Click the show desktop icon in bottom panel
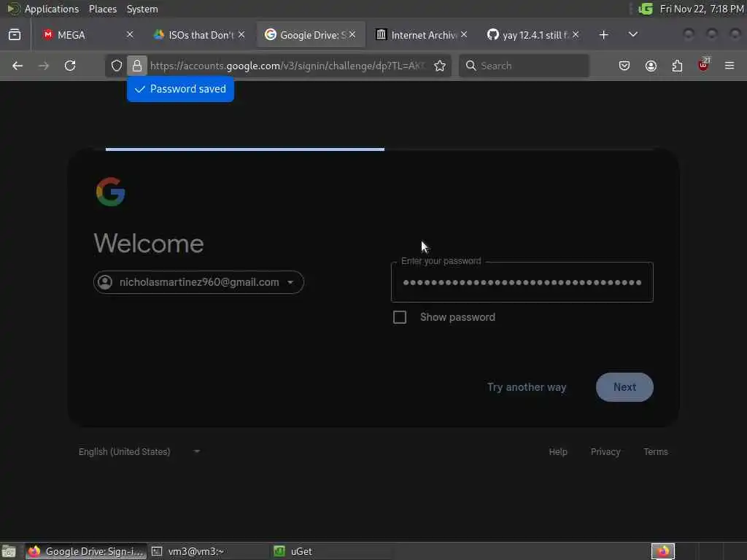The image size is (747, 560). (9, 551)
